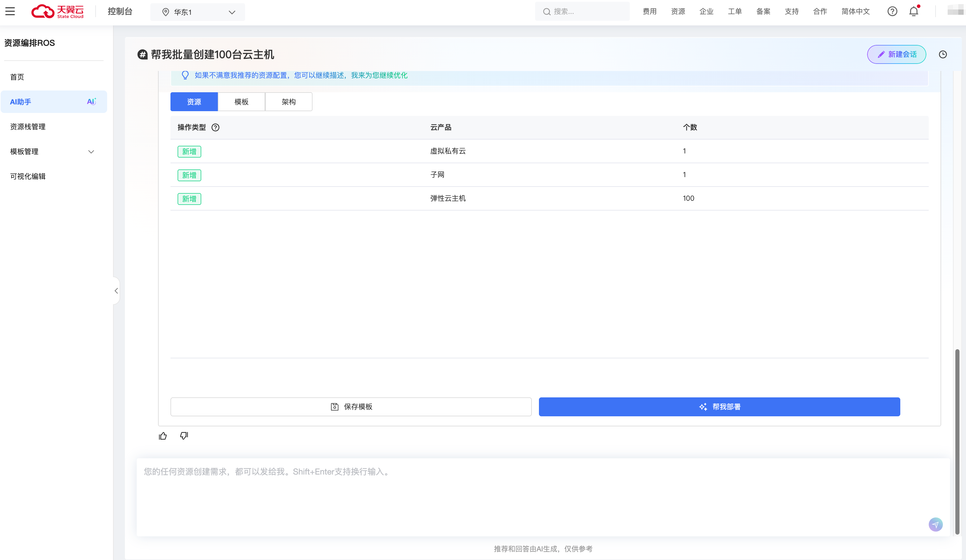Switch to the 架构 tab
Image resolution: width=966 pixels, height=560 pixels.
coord(289,102)
